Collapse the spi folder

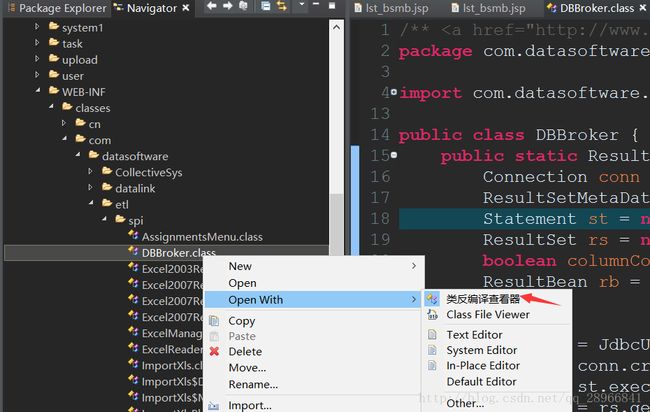coord(104,219)
